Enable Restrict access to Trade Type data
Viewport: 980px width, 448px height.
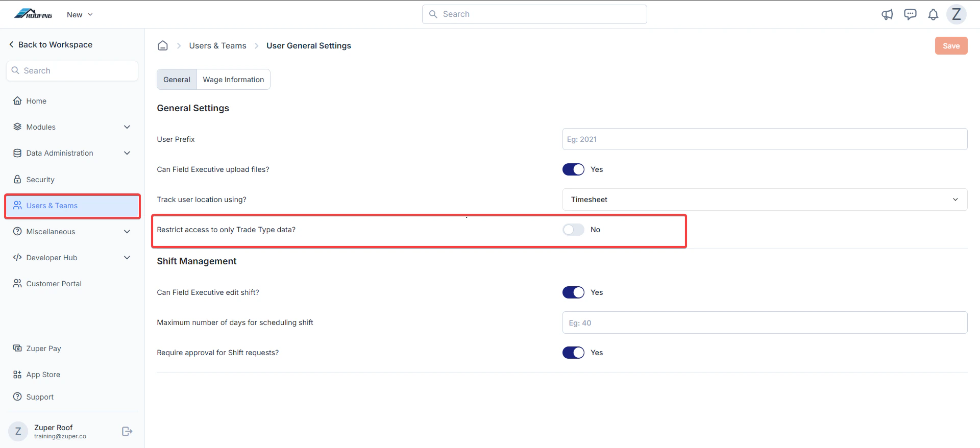pyautogui.click(x=573, y=230)
